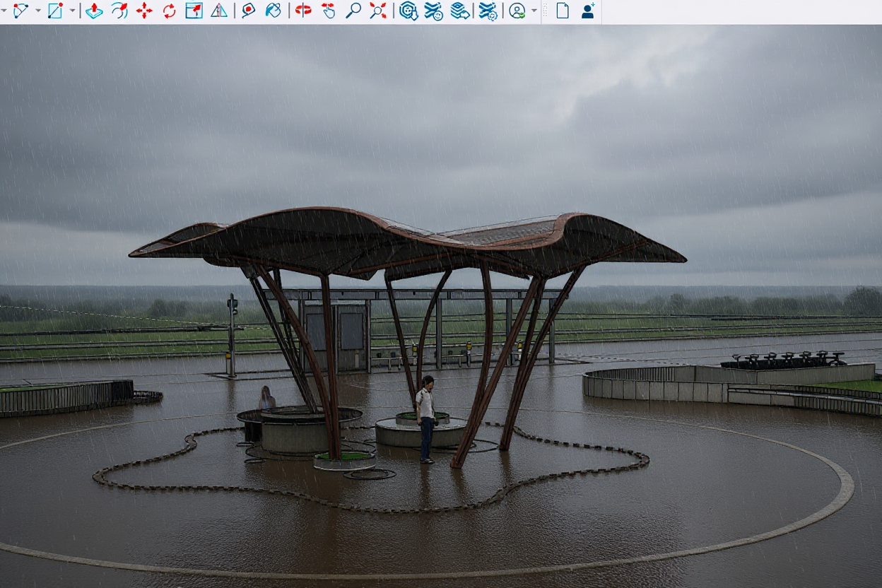Expand the rectangle shapes dropdown arrow
Image resolution: width=882 pixels, height=588 pixels.
72,11
